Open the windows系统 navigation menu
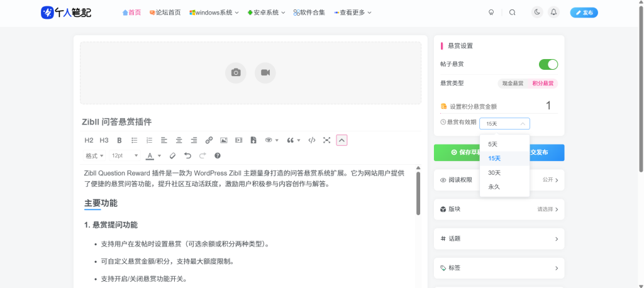Screen dimensions: 644x288 214,13
